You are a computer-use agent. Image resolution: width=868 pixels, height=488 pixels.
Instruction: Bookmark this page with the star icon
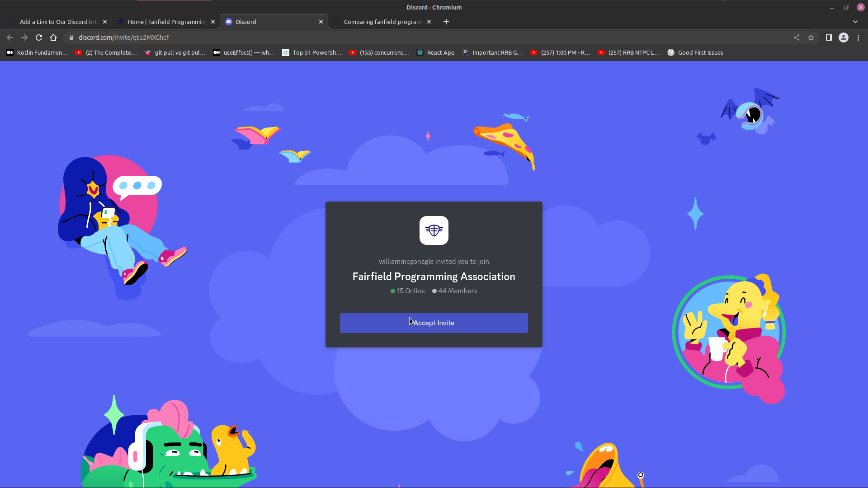click(x=811, y=38)
